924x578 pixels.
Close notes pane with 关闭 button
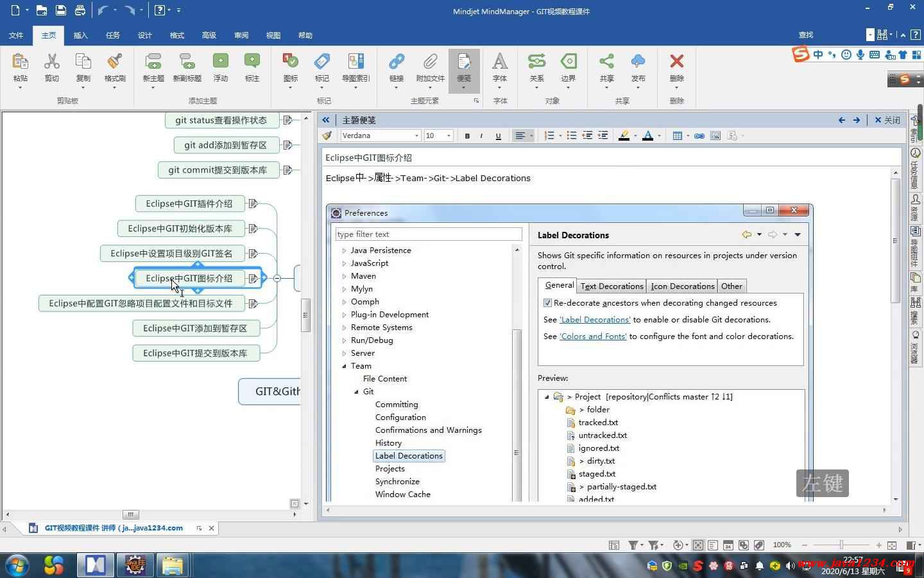click(887, 120)
